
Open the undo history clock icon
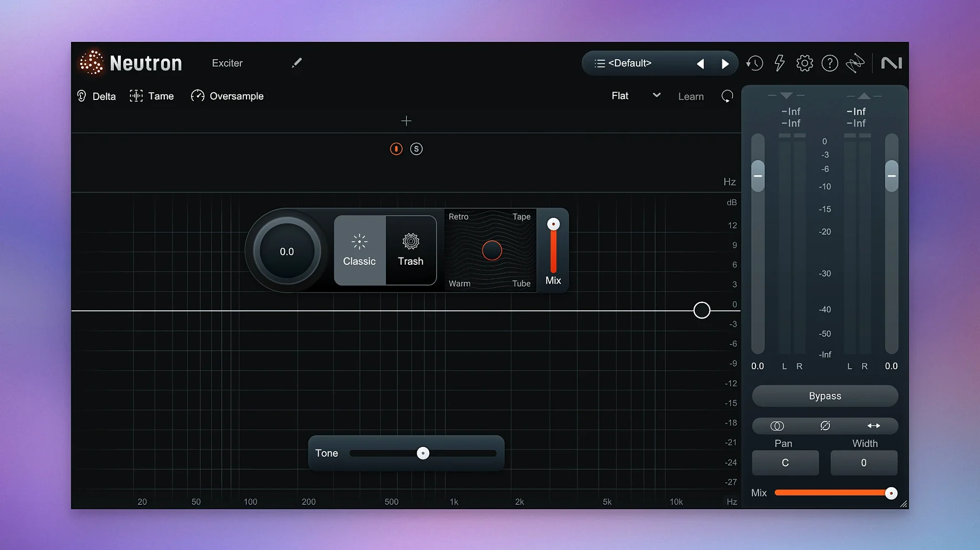click(x=754, y=63)
